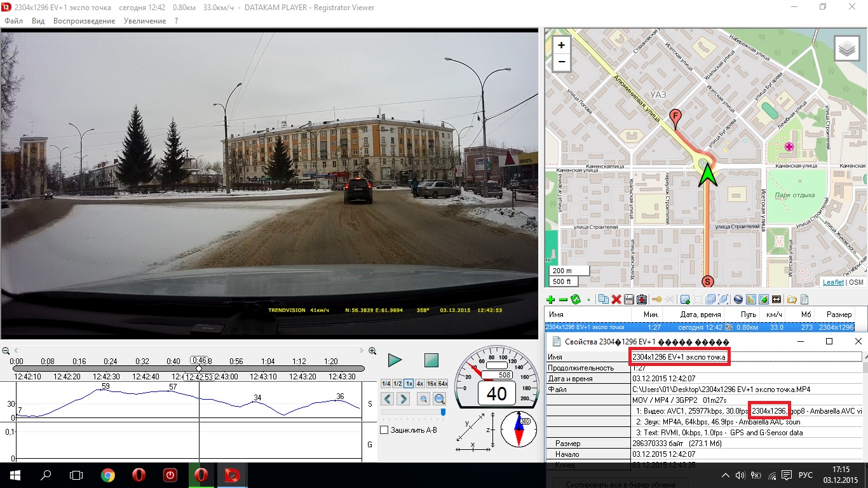Image resolution: width=868 pixels, height=488 pixels.
Task: Click the large magnifier zoom icon
Action: pos(439,399)
